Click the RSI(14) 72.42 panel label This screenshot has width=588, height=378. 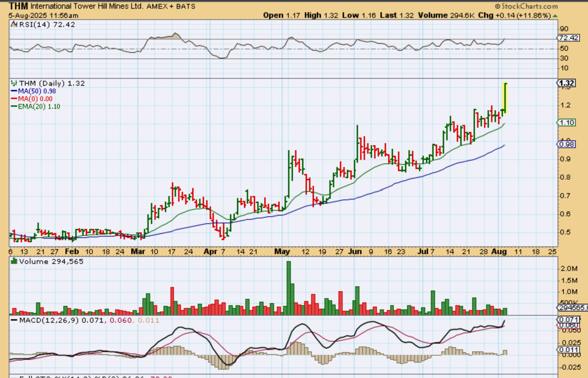47,24
